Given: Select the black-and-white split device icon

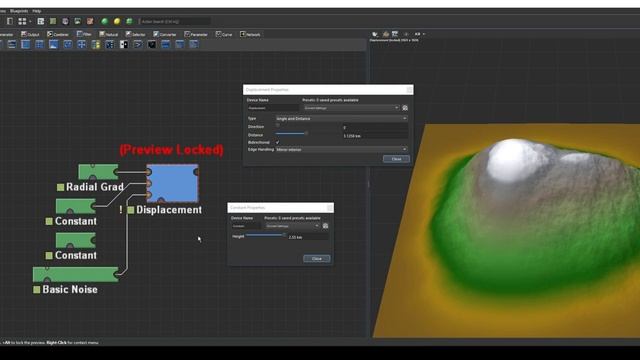Looking at the screenshot, I should coord(124,44).
